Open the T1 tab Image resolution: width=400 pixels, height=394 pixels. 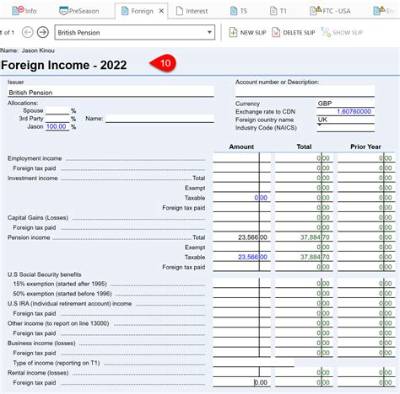coord(278,11)
